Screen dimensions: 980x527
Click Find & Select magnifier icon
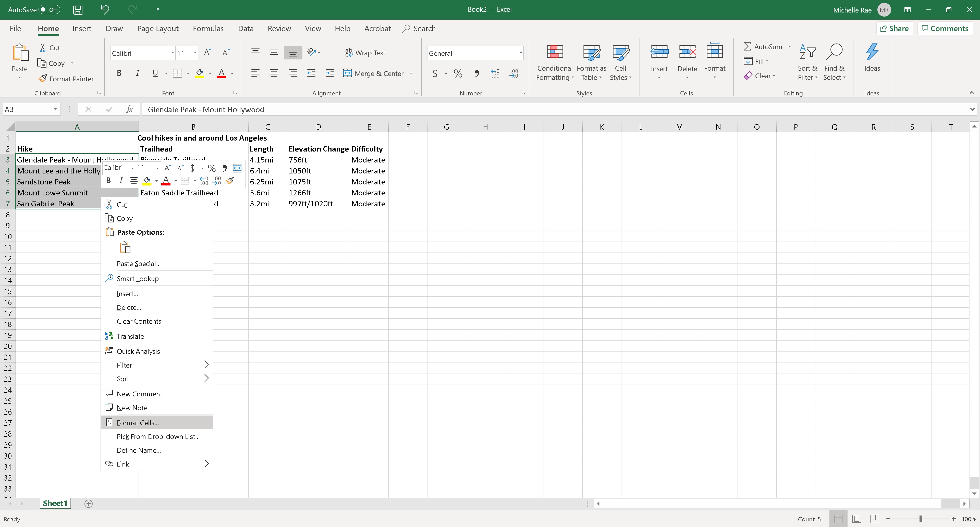(x=834, y=52)
